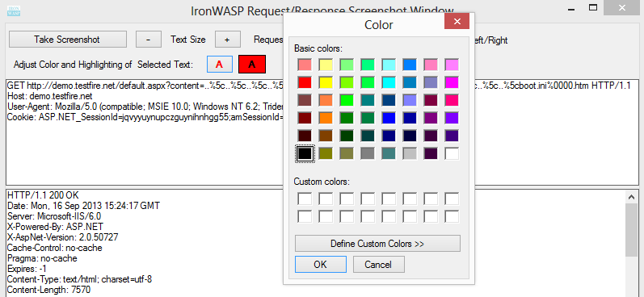Pick the dark maroon swatch in fourth row
Screen dimensions: 644x297
[x=305, y=118]
